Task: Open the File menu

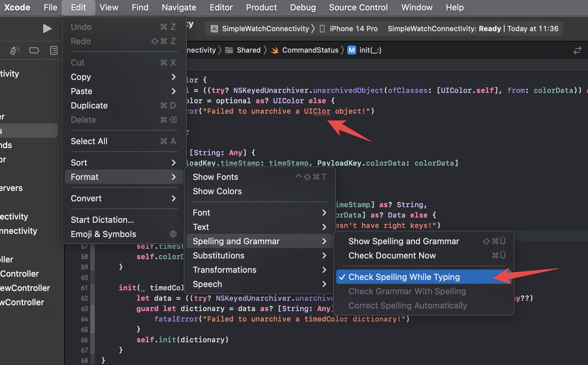Action: point(50,7)
